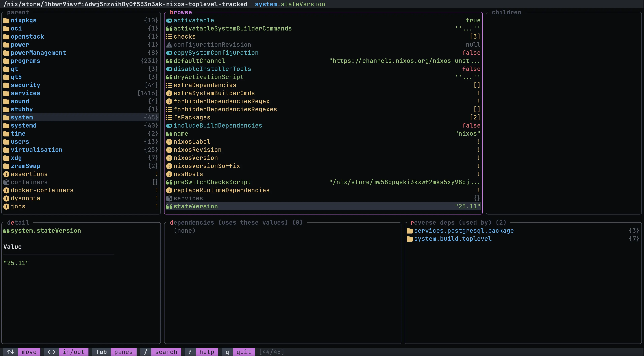Click the quit button in status bar

[244, 351]
